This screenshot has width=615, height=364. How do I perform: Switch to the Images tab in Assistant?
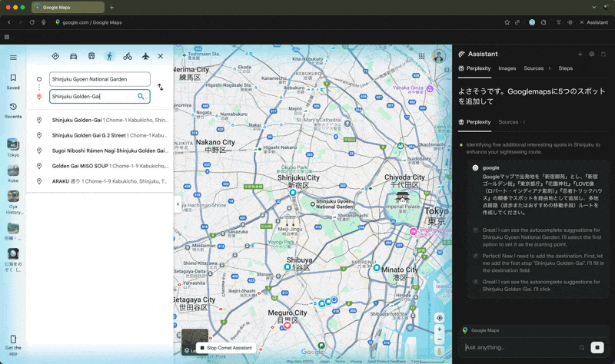(507, 68)
